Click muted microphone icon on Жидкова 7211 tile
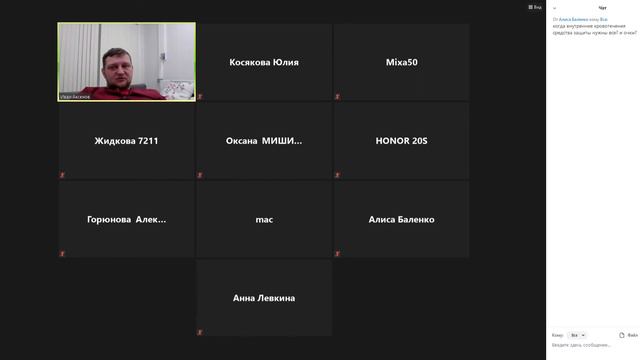The image size is (640, 360). pyautogui.click(x=62, y=175)
